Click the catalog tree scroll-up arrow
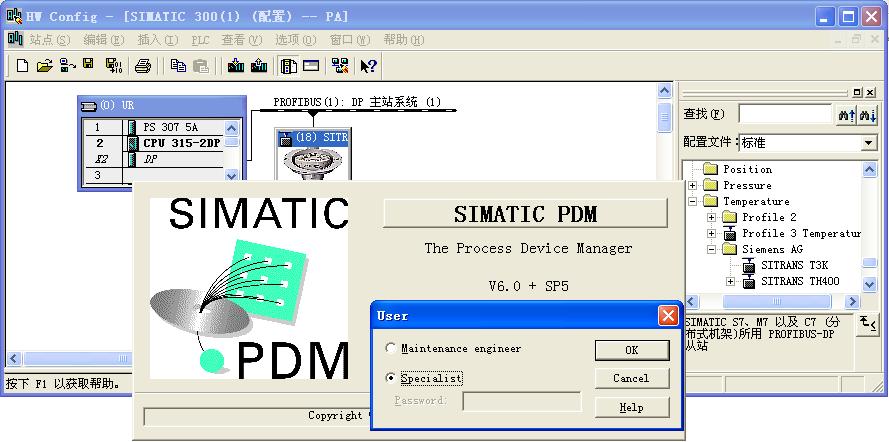889x442 pixels. [869, 169]
